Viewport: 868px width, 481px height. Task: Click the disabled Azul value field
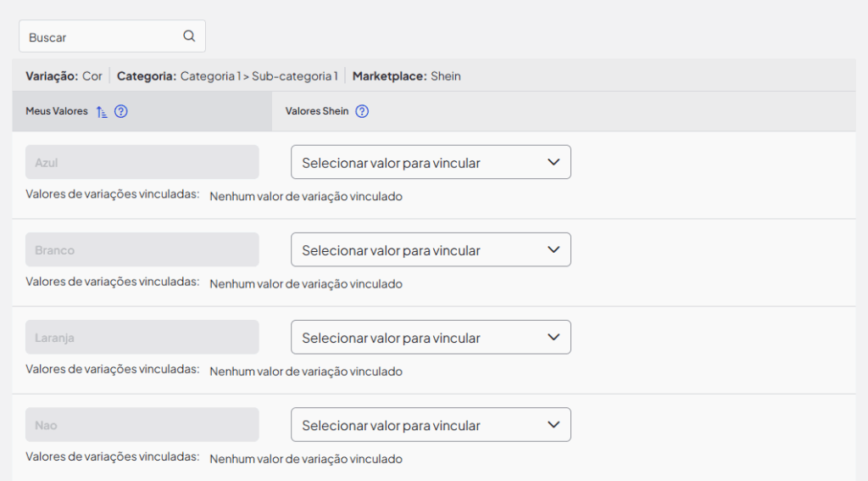[142, 162]
